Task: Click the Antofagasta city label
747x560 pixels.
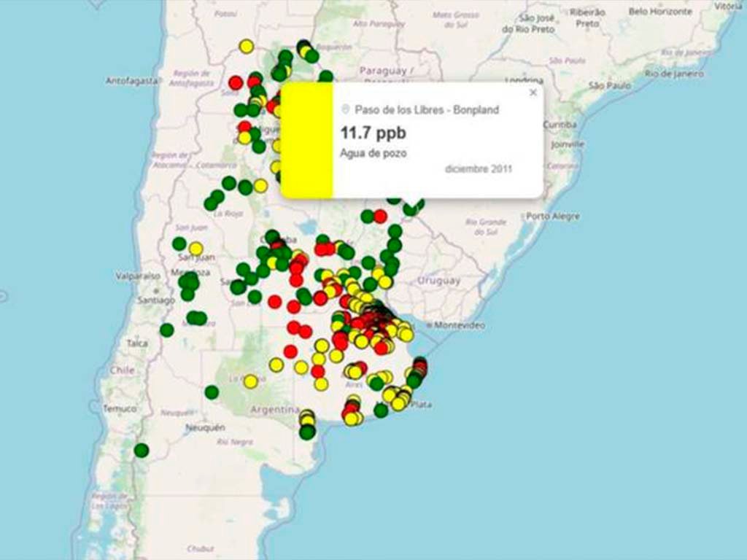Action: [131, 81]
